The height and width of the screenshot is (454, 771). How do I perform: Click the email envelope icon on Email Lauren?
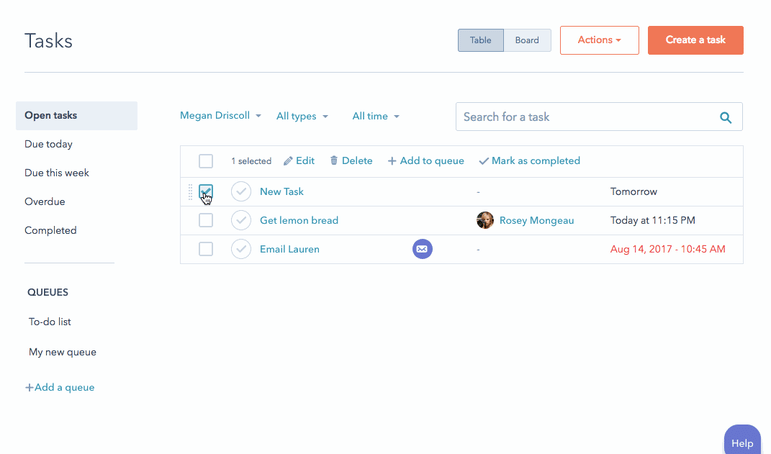[x=422, y=249]
